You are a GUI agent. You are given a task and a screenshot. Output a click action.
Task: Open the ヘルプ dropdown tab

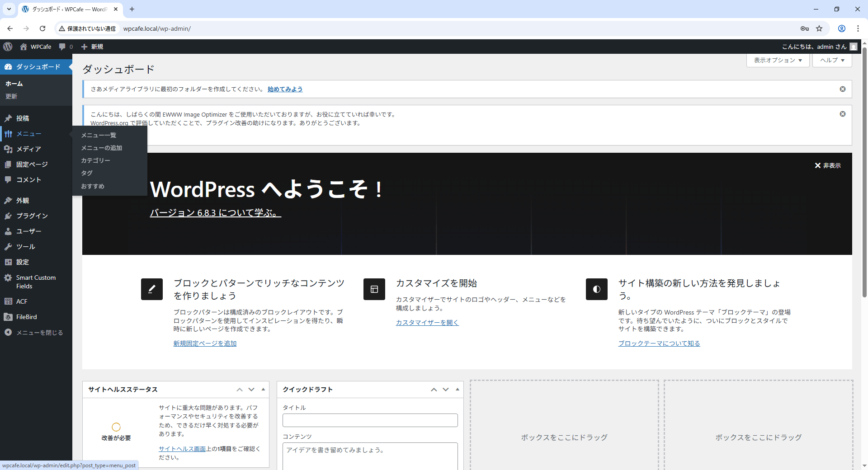[x=832, y=60]
